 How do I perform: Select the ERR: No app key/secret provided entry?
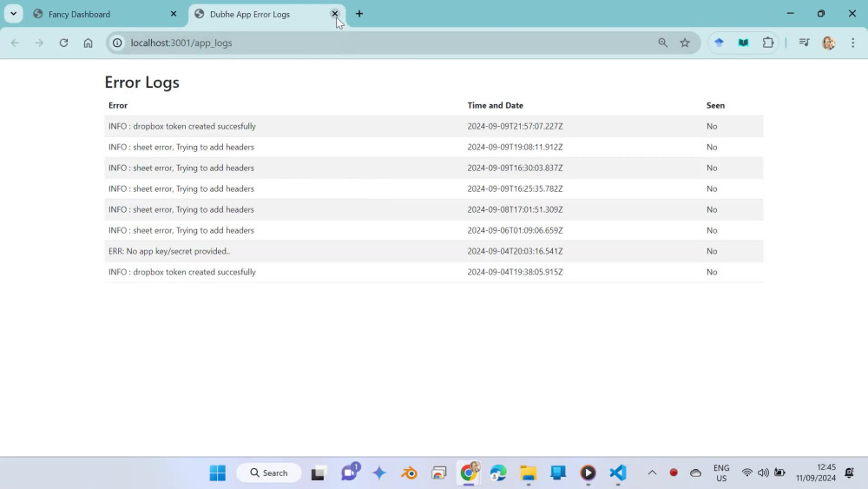(x=169, y=251)
